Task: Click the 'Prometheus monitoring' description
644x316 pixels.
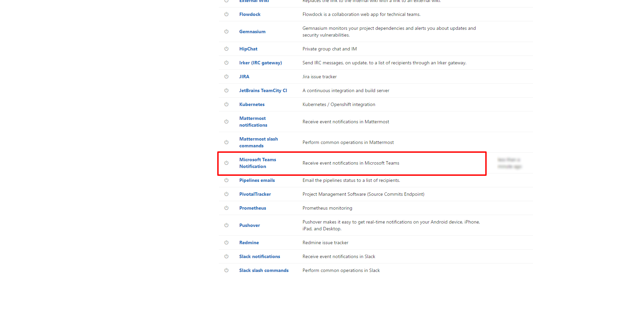Action: pos(327,208)
